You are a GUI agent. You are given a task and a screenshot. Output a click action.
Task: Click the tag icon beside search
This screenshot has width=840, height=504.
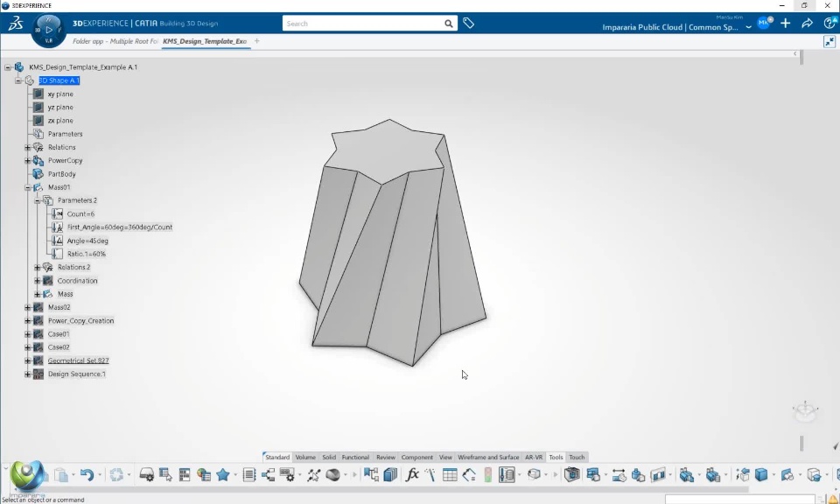coord(469,23)
